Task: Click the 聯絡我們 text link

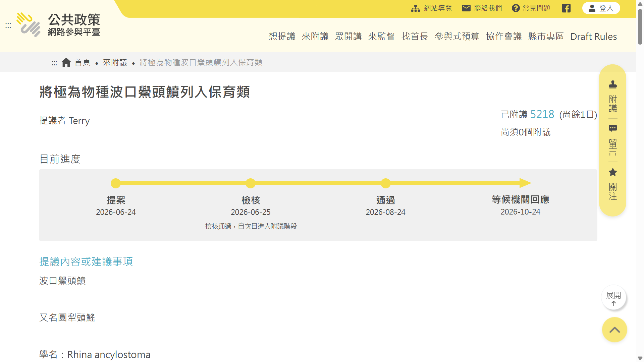Action: point(488,8)
